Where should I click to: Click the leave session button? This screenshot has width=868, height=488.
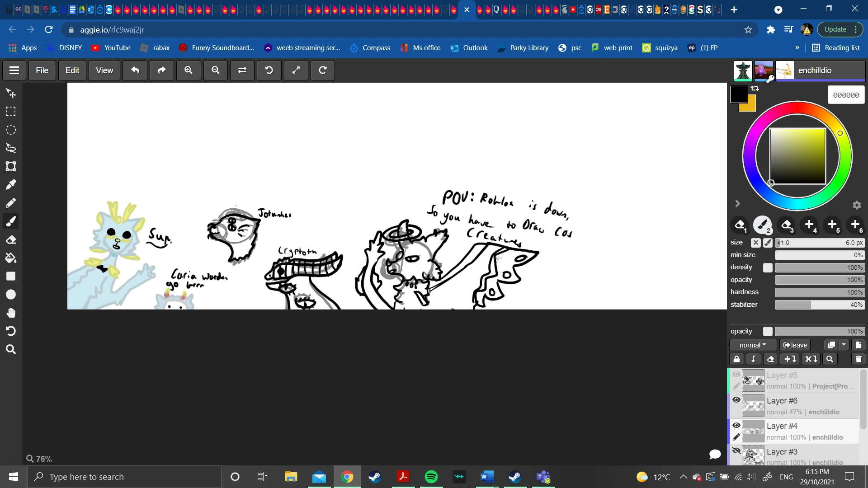click(795, 345)
